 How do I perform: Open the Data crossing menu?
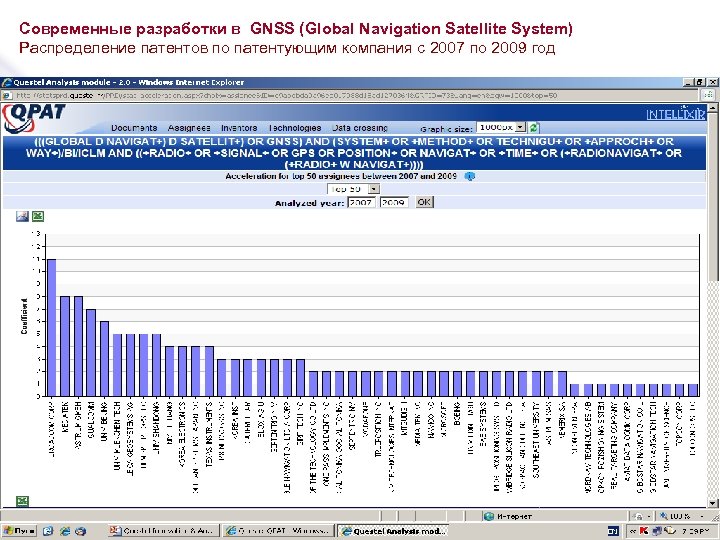coord(360,128)
